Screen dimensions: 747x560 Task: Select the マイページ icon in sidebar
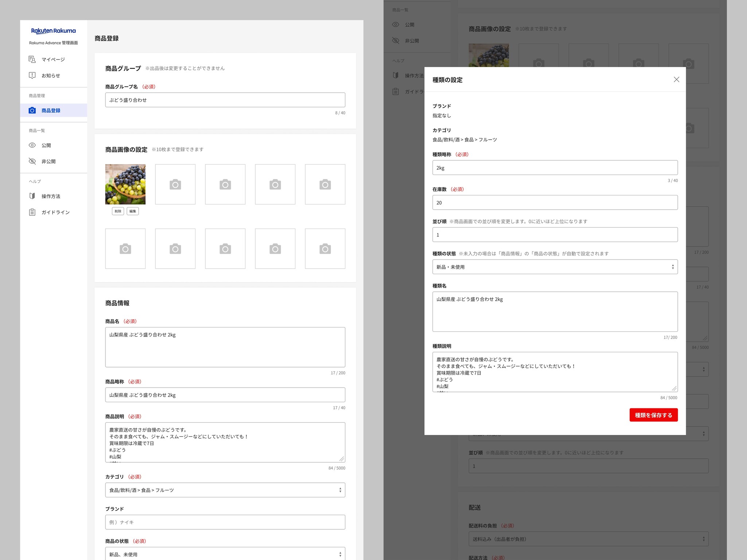[32, 59]
